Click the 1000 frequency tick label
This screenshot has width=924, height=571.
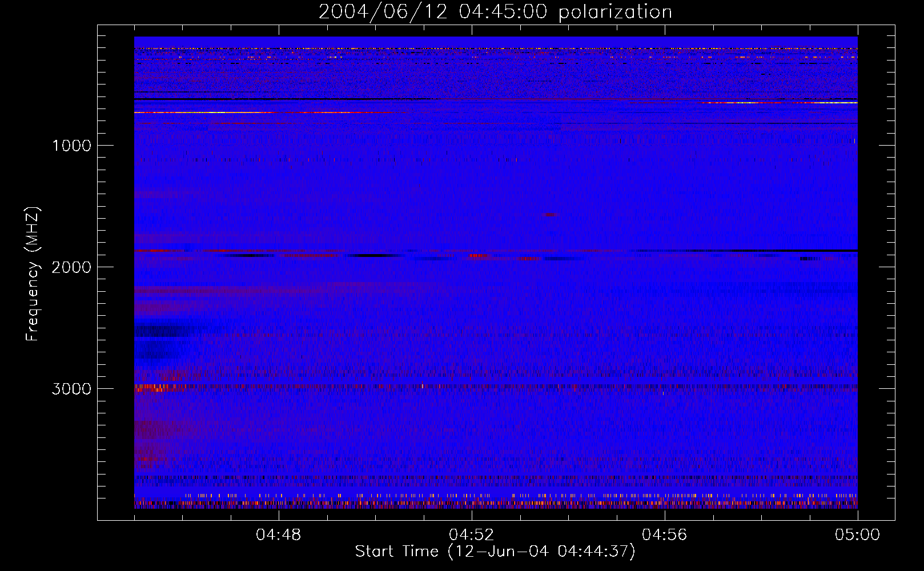pos(71,146)
